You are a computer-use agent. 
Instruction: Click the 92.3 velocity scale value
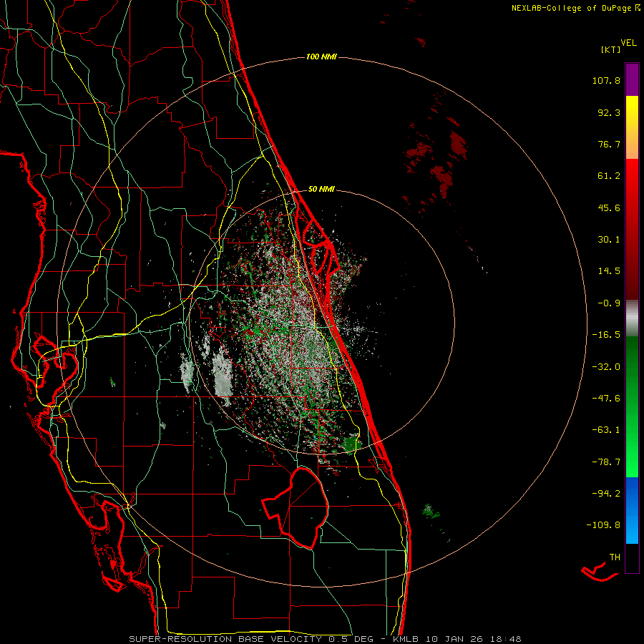click(609, 112)
